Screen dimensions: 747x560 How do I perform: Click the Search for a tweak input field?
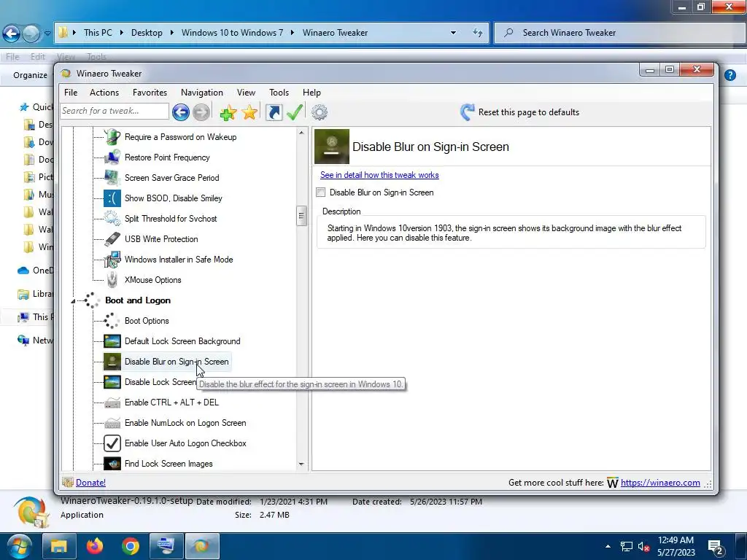[115, 111]
